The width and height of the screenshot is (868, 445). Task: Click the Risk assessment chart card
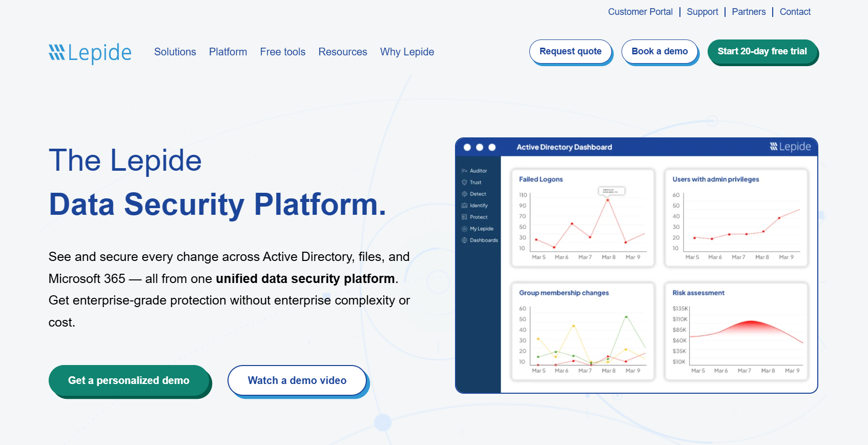[736, 331]
